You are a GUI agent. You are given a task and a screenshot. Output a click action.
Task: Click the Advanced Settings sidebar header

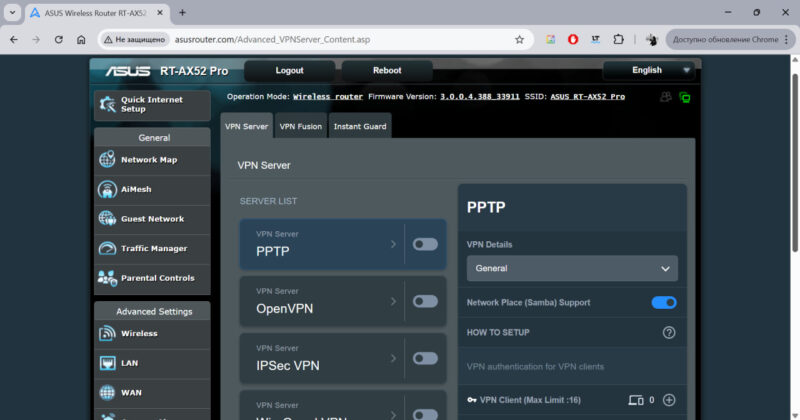point(154,311)
